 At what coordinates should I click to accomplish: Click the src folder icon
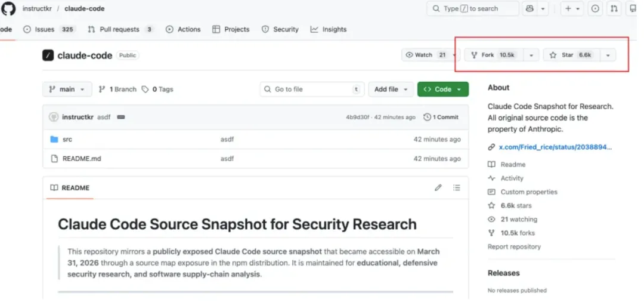[54, 139]
